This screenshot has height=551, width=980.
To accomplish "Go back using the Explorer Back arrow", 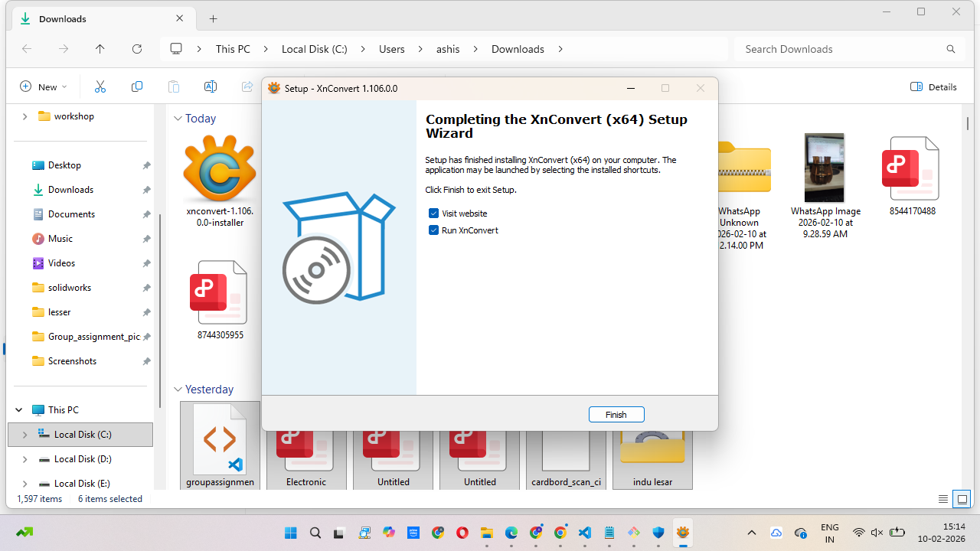I will [x=27, y=49].
